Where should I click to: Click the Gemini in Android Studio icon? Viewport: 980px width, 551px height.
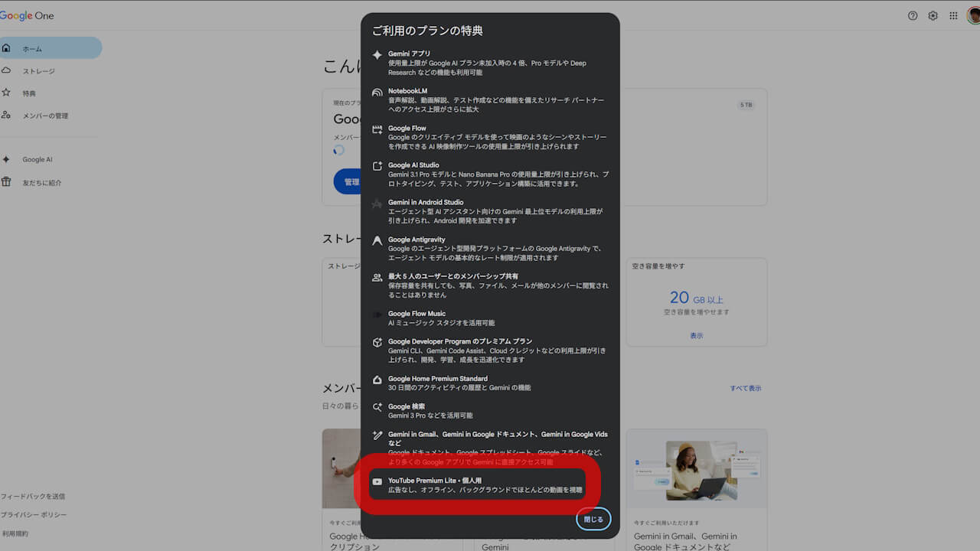(377, 204)
